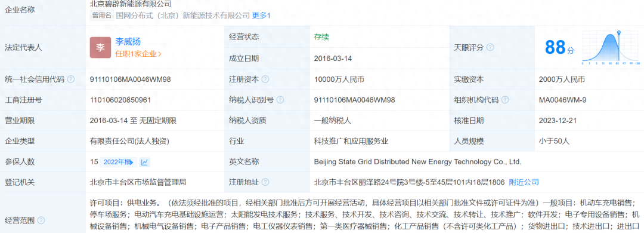
Task: Open the insured headcount trend chart icon
Action: tap(144, 162)
